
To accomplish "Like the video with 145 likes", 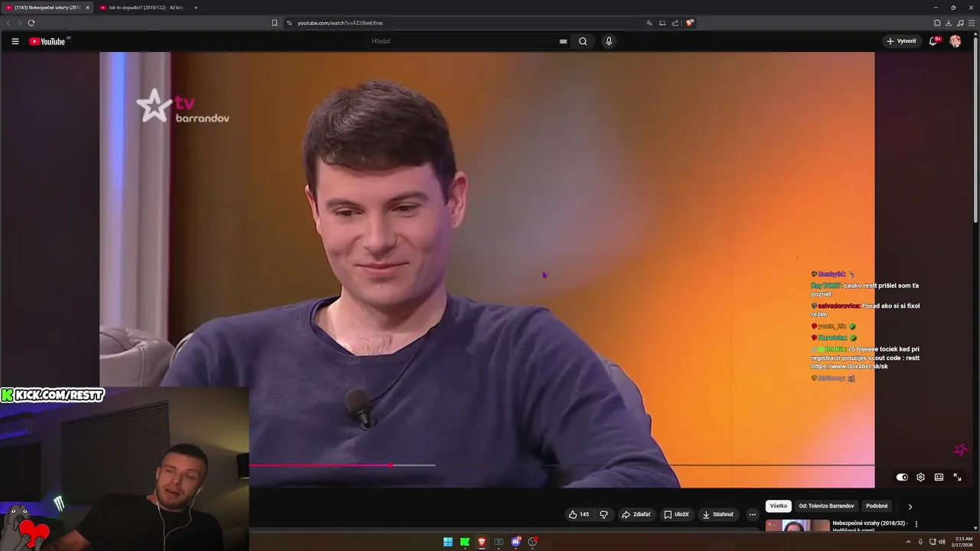I will (579, 514).
